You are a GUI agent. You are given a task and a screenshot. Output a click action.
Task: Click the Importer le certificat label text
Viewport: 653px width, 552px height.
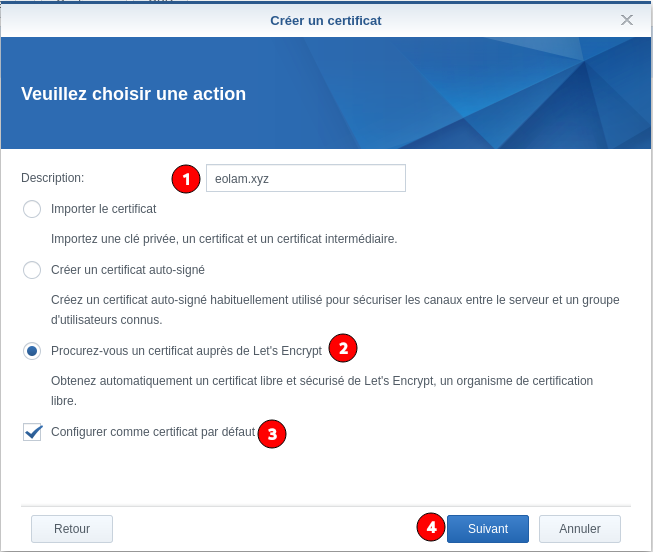103,209
